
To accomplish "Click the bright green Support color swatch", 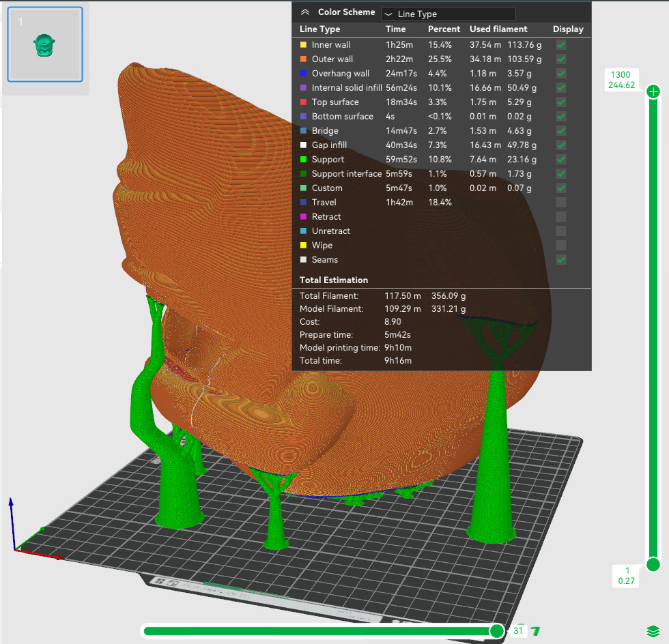I will click(x=303, y=160).
